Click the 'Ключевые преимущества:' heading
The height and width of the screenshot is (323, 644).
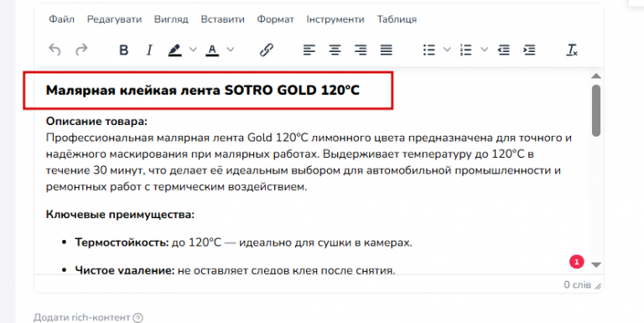(x=120, y=215)
